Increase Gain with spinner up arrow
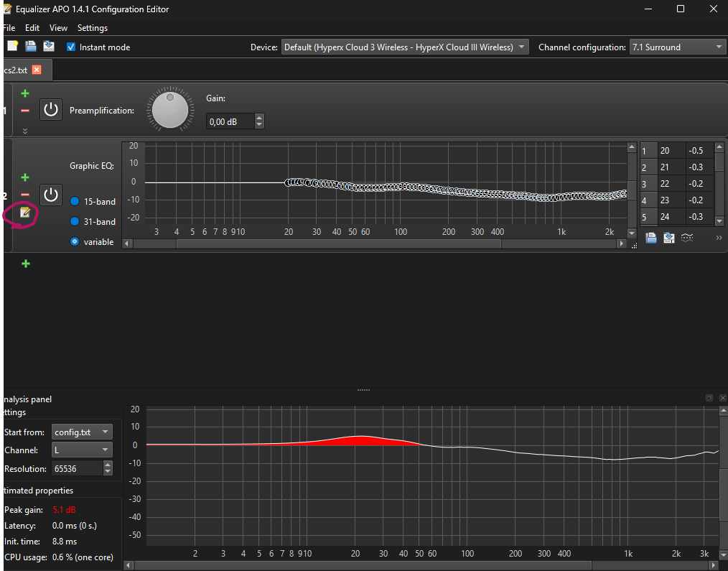 [x=259, y=118]
